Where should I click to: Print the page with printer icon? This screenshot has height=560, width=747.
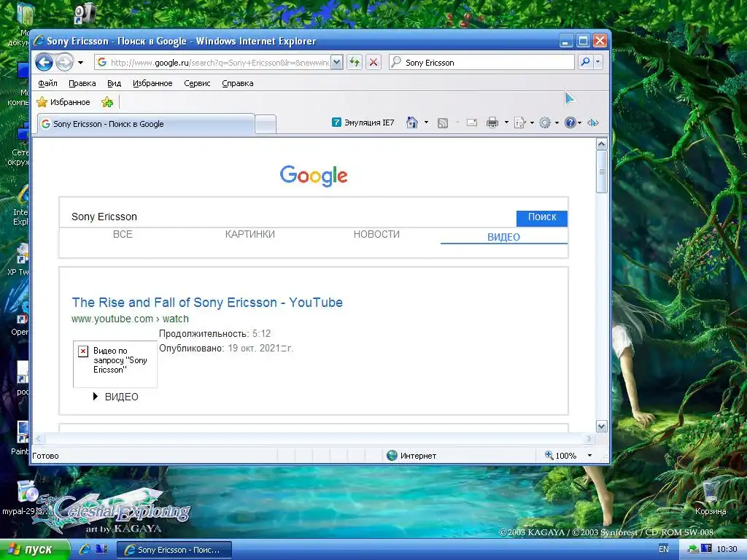point(492,122)
